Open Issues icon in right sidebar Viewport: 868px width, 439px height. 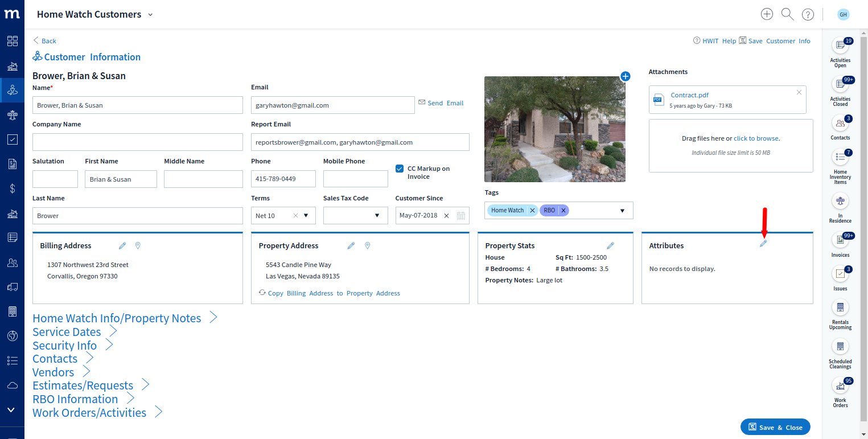pos(840,273)
